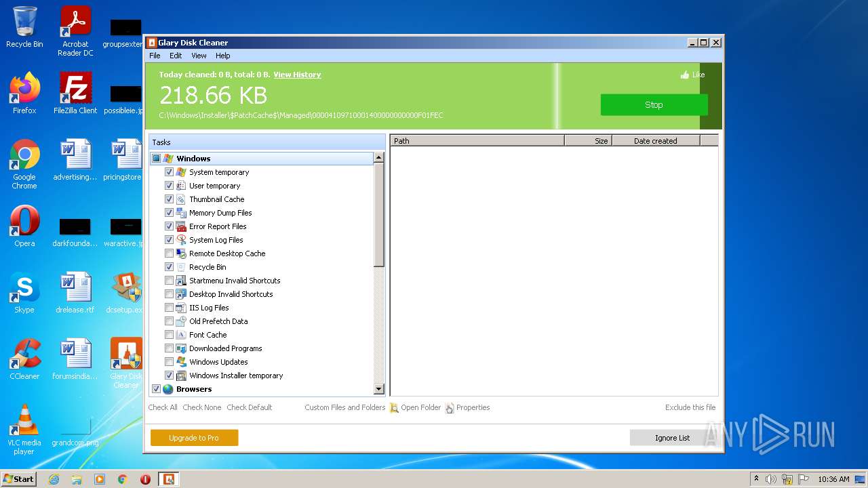Viewport: 868px width, 488px height.
Task: Sort by Path column header
Action: coord(477,141)
